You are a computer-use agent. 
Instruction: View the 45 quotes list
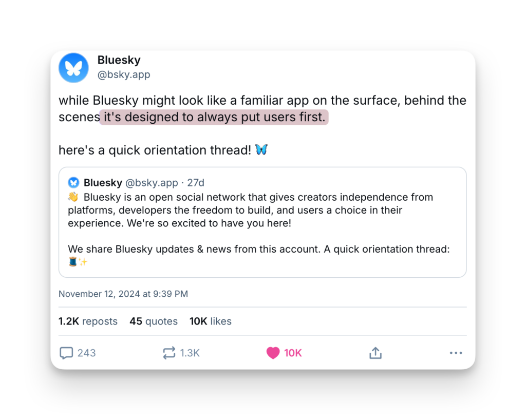[154, 321]
